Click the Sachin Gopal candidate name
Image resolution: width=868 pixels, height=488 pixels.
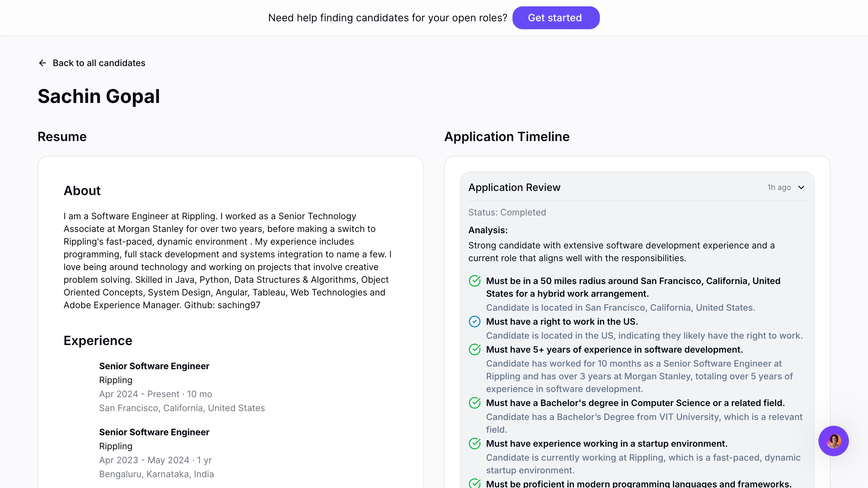98,96
